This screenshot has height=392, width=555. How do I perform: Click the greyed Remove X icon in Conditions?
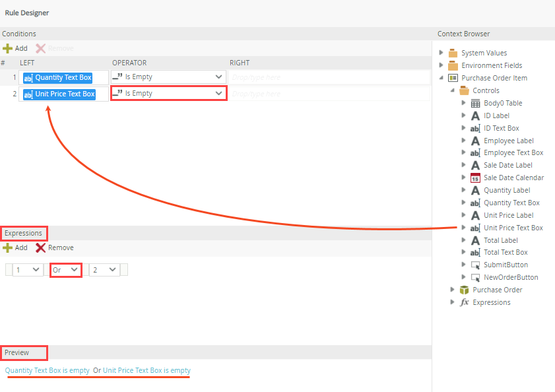pos(41,48)
